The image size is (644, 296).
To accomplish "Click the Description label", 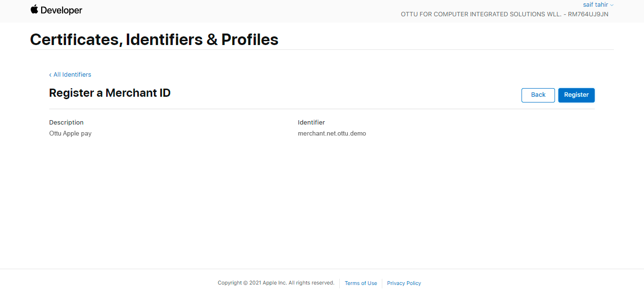I will (67, 123).
